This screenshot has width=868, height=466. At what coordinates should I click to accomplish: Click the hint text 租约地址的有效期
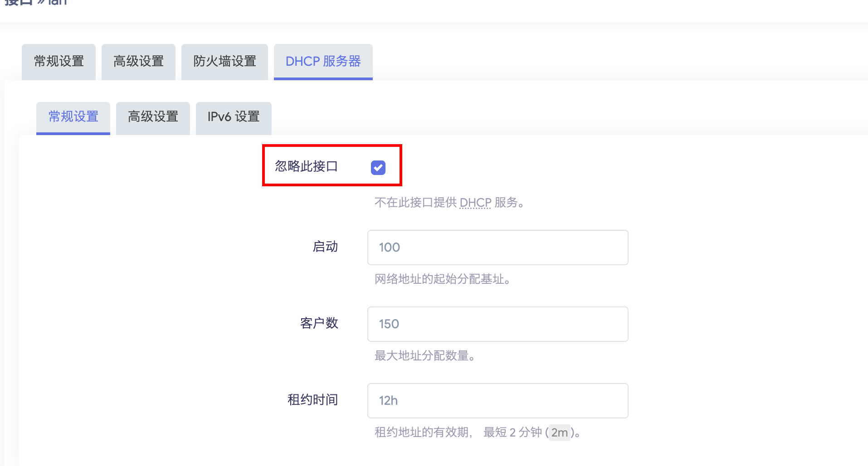422,432
